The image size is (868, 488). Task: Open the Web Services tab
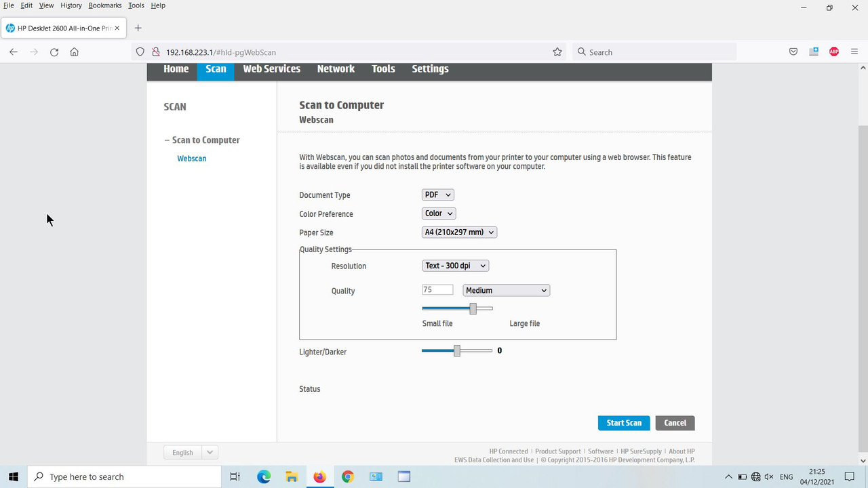[x=272, y=69]
